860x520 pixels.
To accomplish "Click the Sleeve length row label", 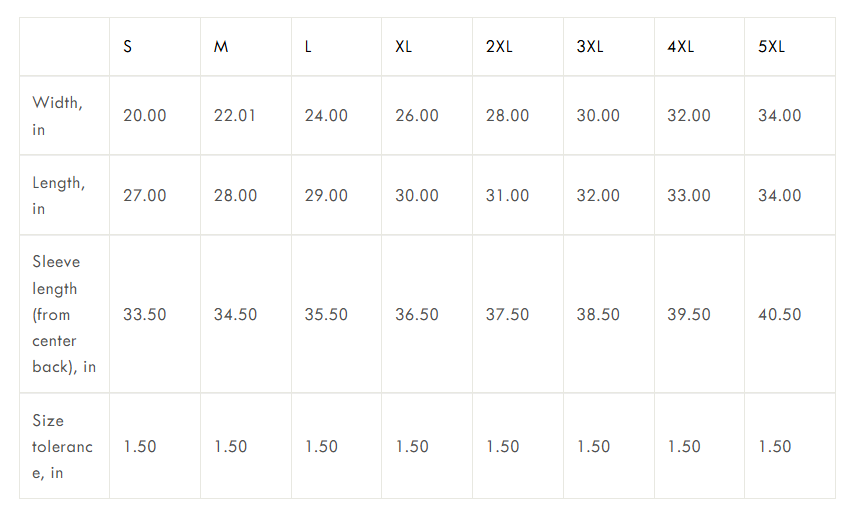I will 64,314.
